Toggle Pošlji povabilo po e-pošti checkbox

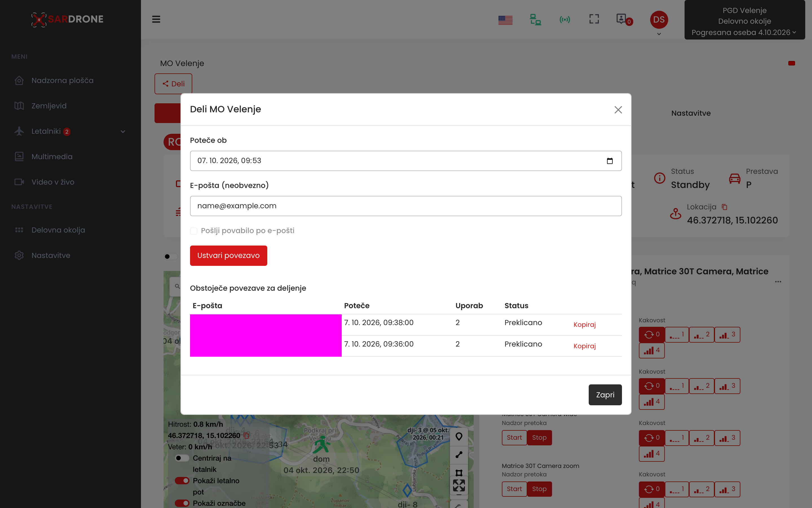click(194, 231)
